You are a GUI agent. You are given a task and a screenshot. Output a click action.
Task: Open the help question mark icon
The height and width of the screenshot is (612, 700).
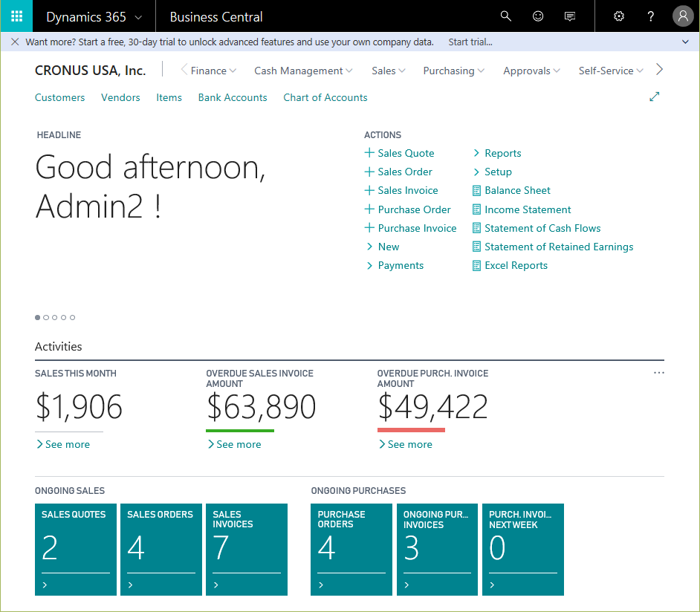pos(650,16)
